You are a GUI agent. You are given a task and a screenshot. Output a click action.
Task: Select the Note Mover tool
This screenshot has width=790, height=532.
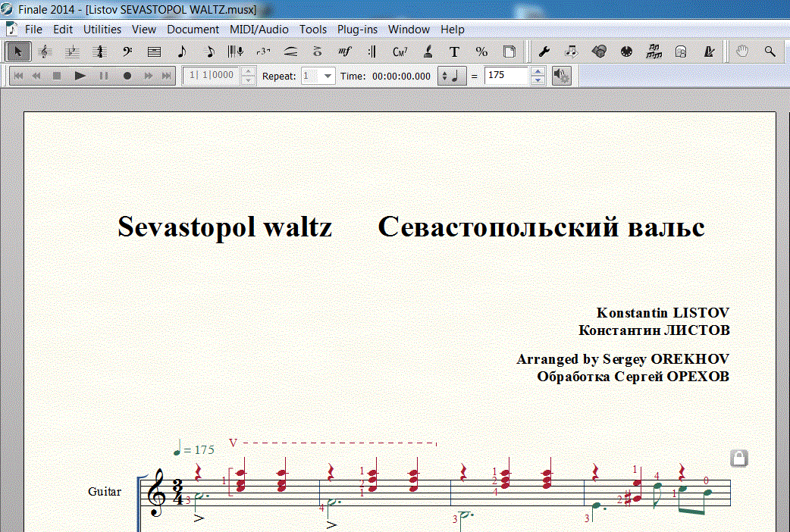[x=572, y=52]
